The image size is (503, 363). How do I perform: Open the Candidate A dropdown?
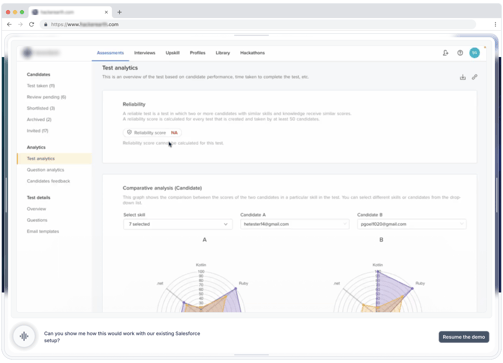[295, 224]
